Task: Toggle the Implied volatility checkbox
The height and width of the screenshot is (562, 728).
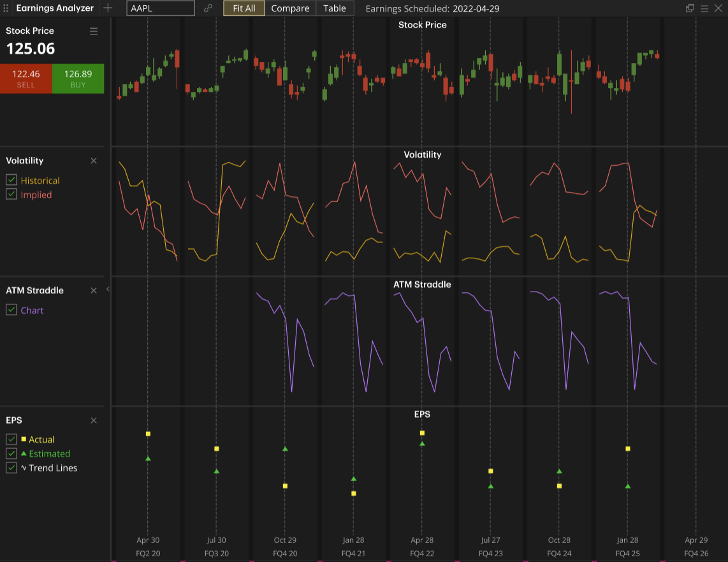Action: click(11, 195)
